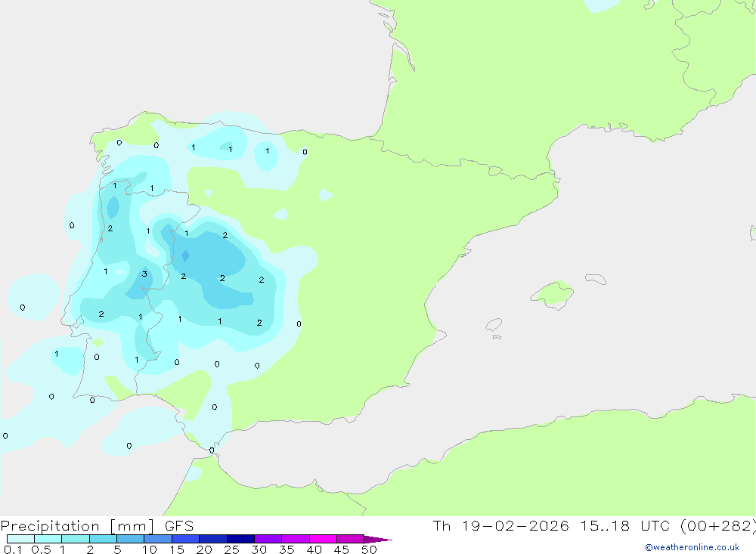Click the "Th 19-02-2026" date text
Screen dimensions: 756x554
(501, 525)
